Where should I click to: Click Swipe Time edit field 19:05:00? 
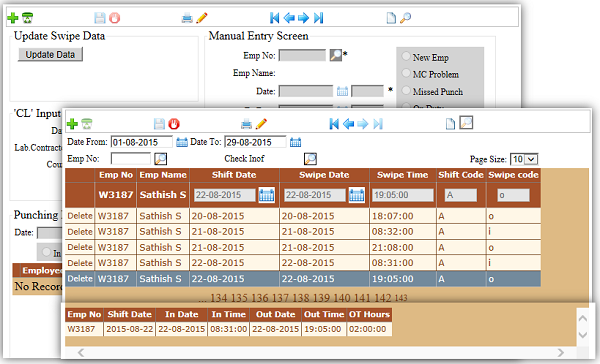(403, 195)
